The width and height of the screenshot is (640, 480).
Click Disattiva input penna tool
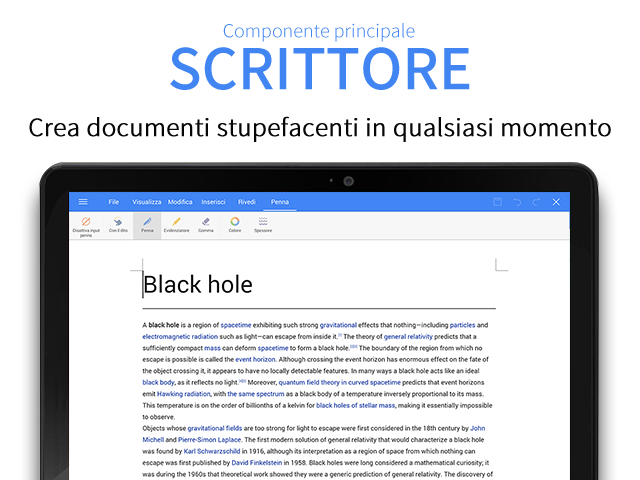86,226
